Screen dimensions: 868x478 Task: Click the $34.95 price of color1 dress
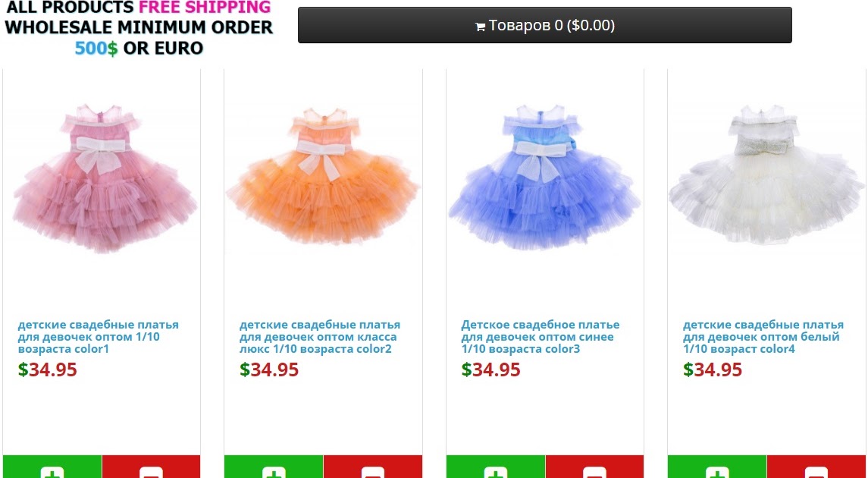pyautogui.click(x=47, y=370)
